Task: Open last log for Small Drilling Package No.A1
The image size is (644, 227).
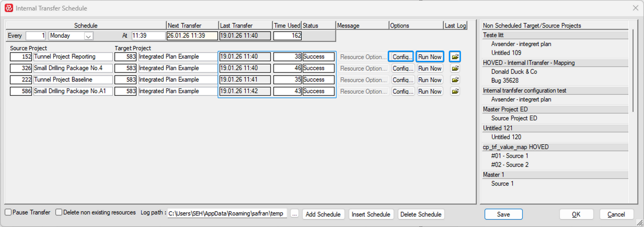Action: 455,91
